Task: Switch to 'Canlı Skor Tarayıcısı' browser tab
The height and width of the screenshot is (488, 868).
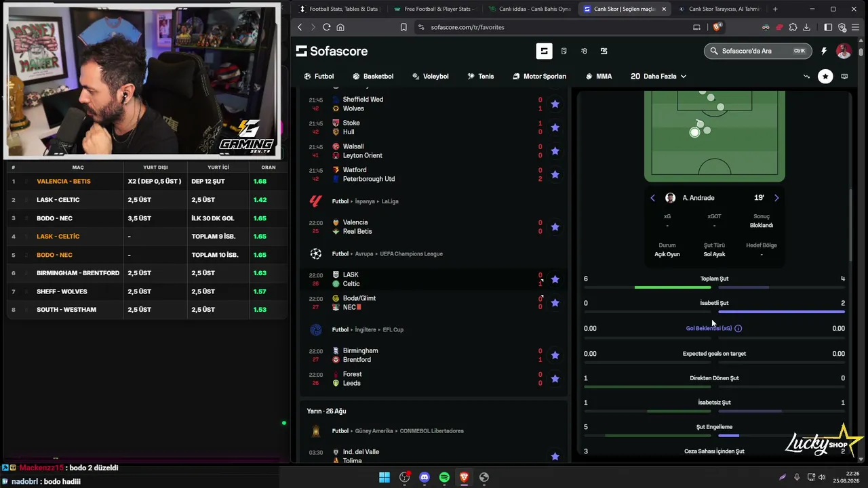Action: [x=719, y=9]
